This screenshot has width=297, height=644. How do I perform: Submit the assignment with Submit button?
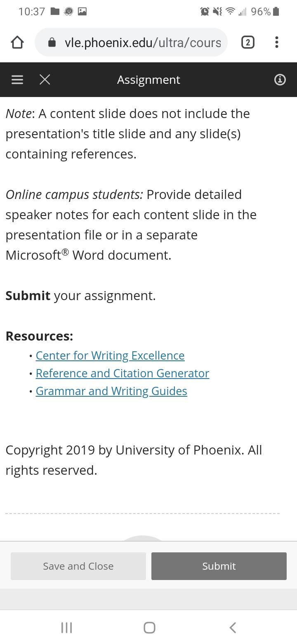[219, 566]
